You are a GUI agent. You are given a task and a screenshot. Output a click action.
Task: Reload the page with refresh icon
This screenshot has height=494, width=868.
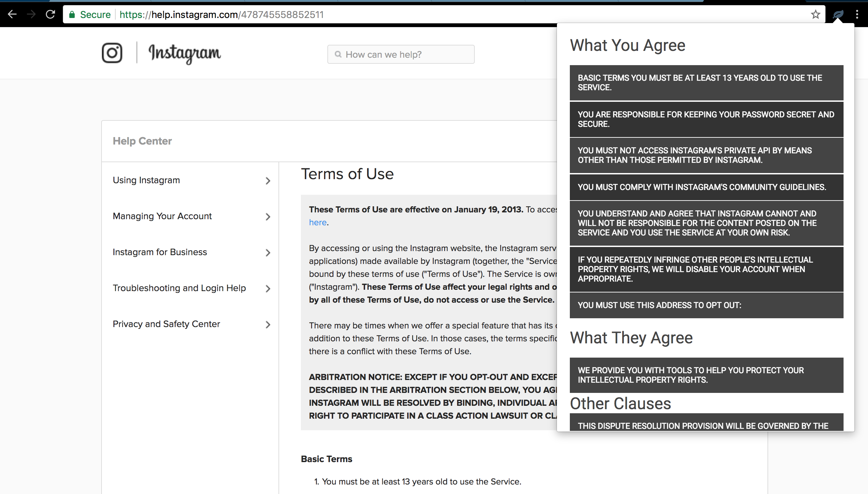pyautogui.click(x=51, y=14)
